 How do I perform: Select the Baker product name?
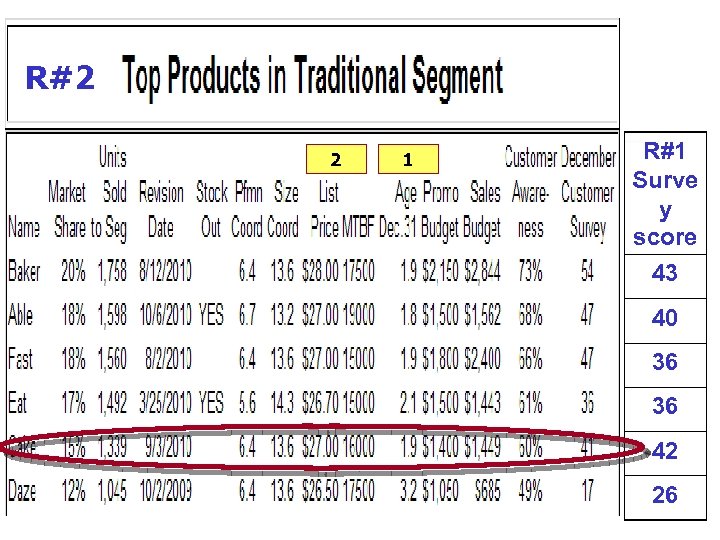click(24, 270)
